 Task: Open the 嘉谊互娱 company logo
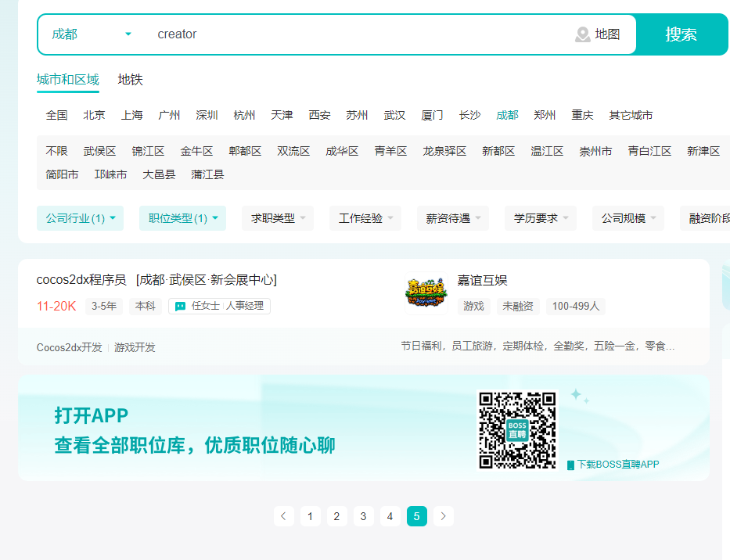point(426,293)
